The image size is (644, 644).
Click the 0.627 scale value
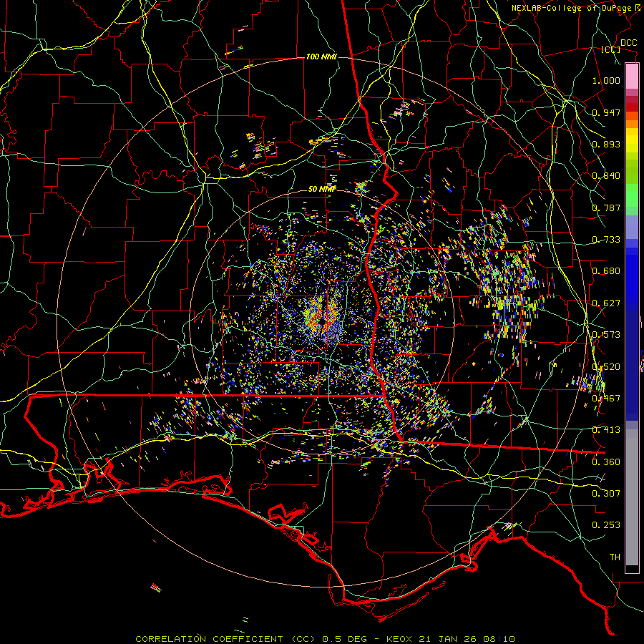point(606,303)
